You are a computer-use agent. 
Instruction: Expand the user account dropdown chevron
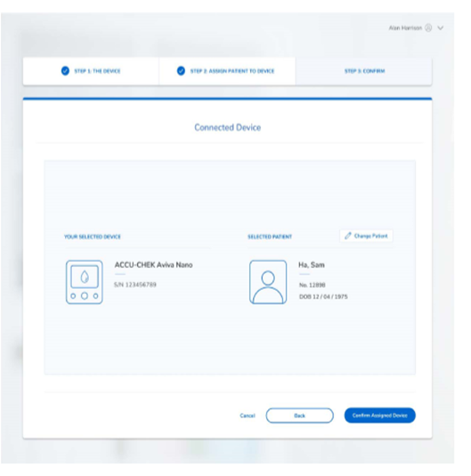click(x=441, y=28)
